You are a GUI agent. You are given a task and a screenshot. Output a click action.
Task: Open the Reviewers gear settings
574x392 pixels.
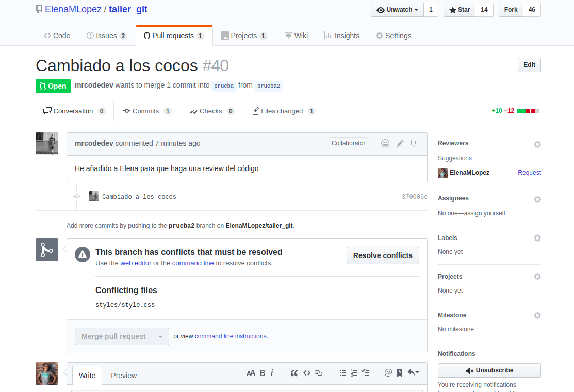pyautogui.click(x=537, y=144)
